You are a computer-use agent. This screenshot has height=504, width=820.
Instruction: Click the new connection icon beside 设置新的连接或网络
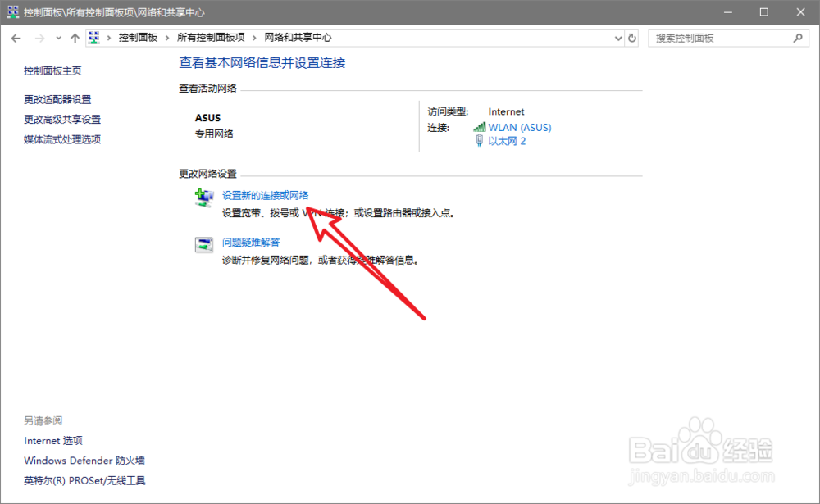click(203, 196)
